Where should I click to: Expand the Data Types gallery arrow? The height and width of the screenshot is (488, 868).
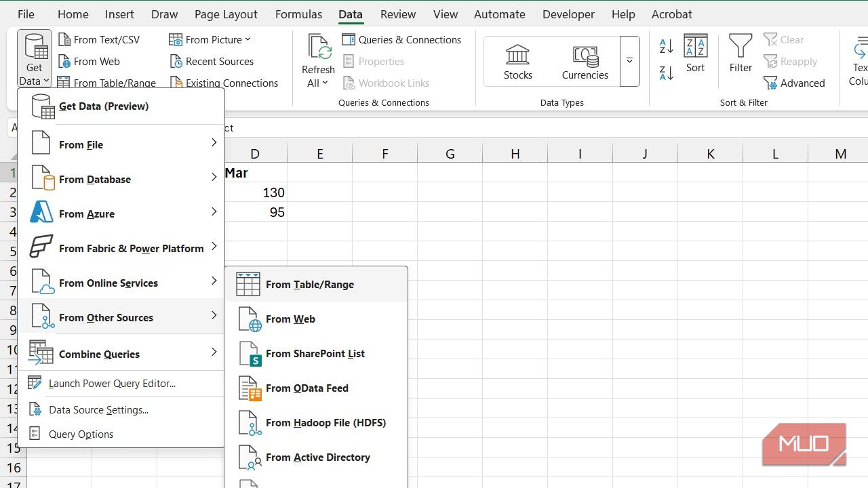tap(630, 62)
